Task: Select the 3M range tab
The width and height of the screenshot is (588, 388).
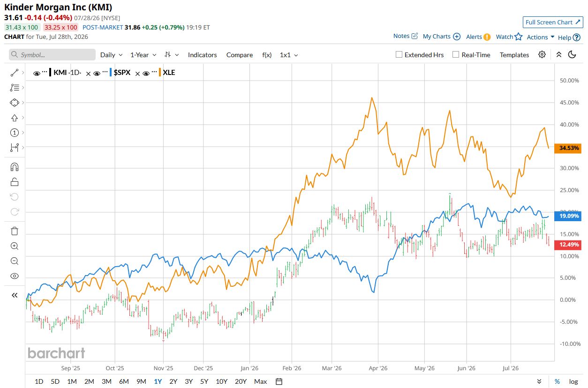Action: tap(106, 381)
